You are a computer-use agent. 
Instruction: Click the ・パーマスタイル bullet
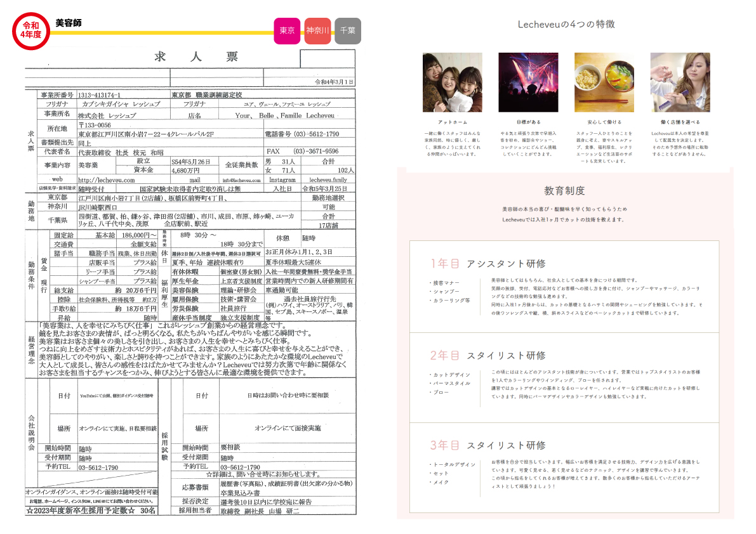tap(450, 384)
